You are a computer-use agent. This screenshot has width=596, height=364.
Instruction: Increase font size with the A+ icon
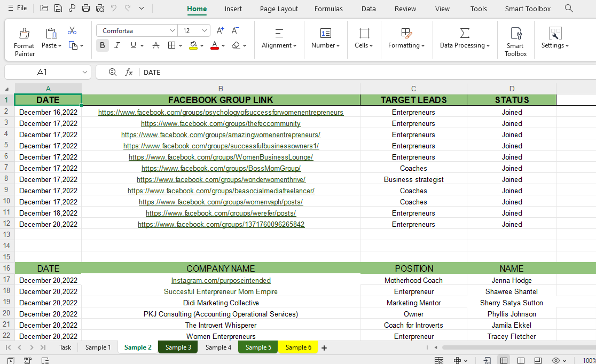[x=220, y=31]
